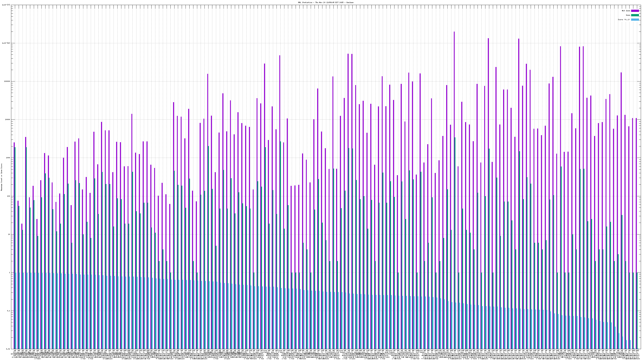This screenshot has height=362, width=644.
Task: Click the 1x10^{6} y-axis label
Action: [x=6, y=43]
